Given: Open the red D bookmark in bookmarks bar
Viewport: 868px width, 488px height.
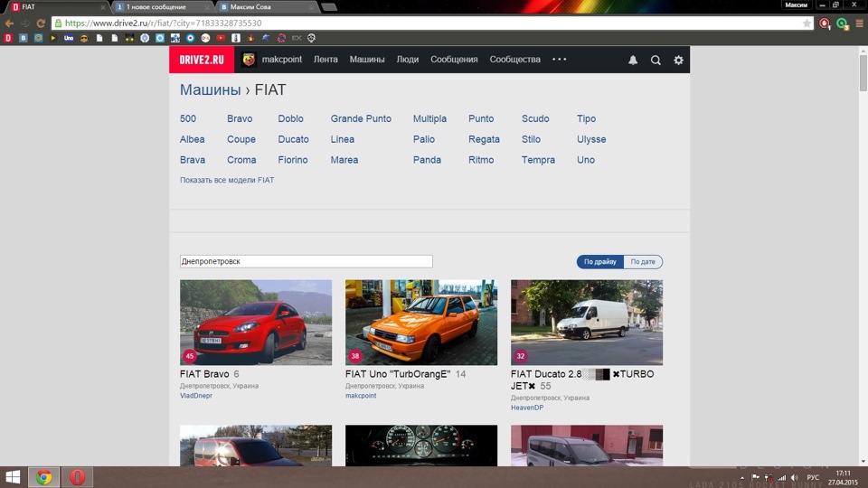Looking at the screenshot, I should click(8, 38).
